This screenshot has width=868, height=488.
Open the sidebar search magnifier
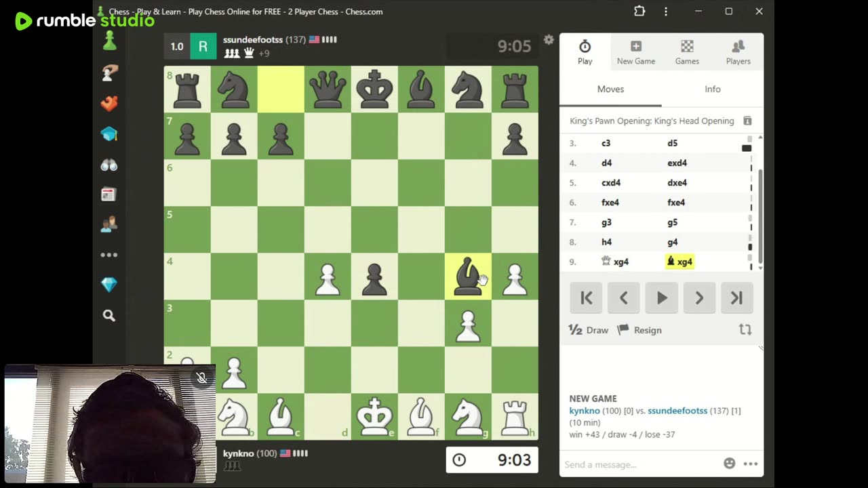pos(109,315)
